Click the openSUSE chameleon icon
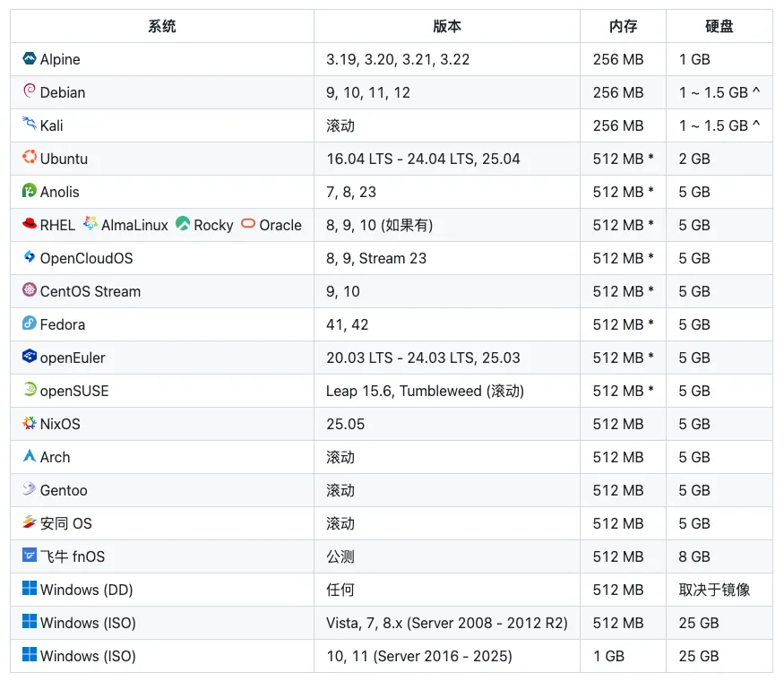The width and height of the screenshot is (784, 681). [30, 389]
